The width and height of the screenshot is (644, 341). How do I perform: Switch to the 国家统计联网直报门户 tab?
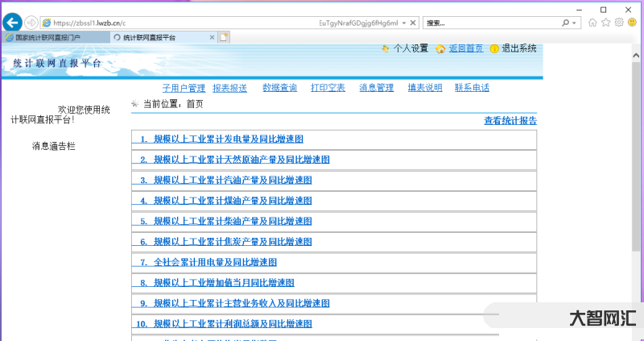(x=53, y=37)
